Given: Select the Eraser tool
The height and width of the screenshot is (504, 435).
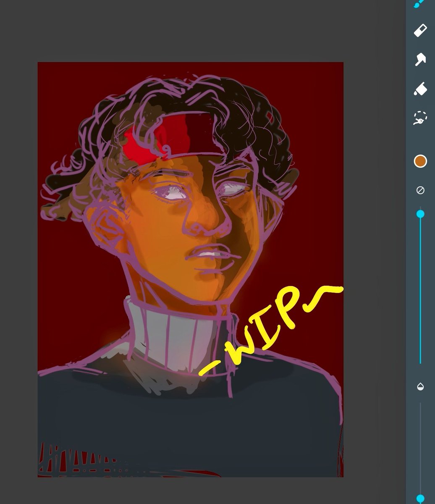Looking at the screenshot, I should click(420, 31).
